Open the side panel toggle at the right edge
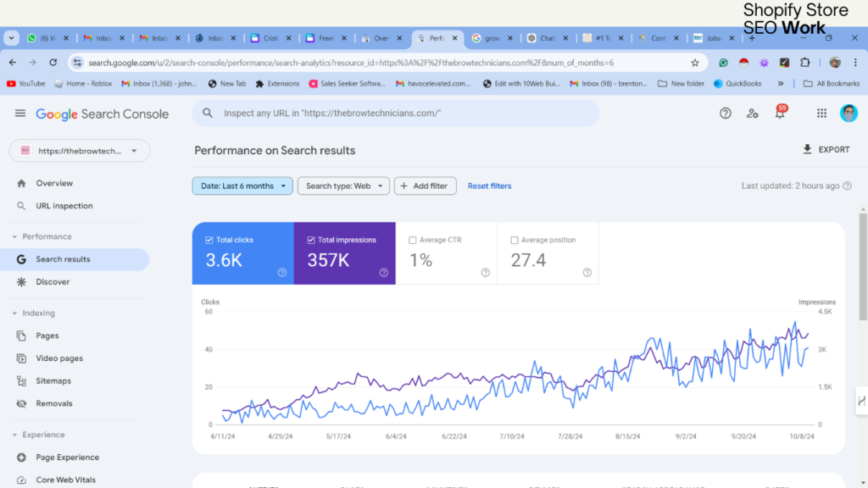Screen dimensions: 868x488 coord(861,401)
